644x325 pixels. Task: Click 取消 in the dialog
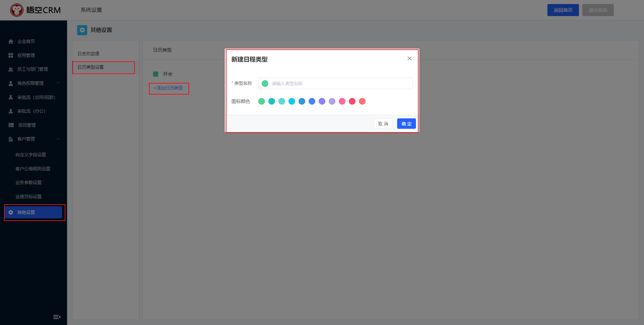383,124
